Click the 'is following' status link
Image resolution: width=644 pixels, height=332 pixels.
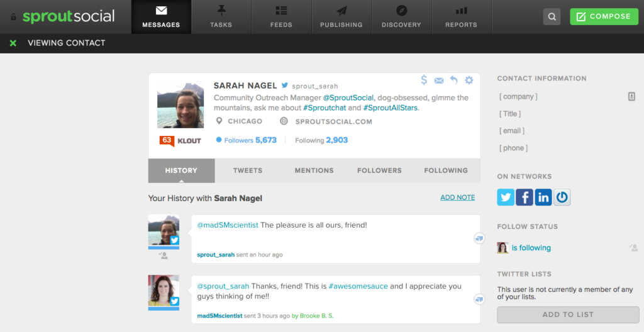[531, 248]
